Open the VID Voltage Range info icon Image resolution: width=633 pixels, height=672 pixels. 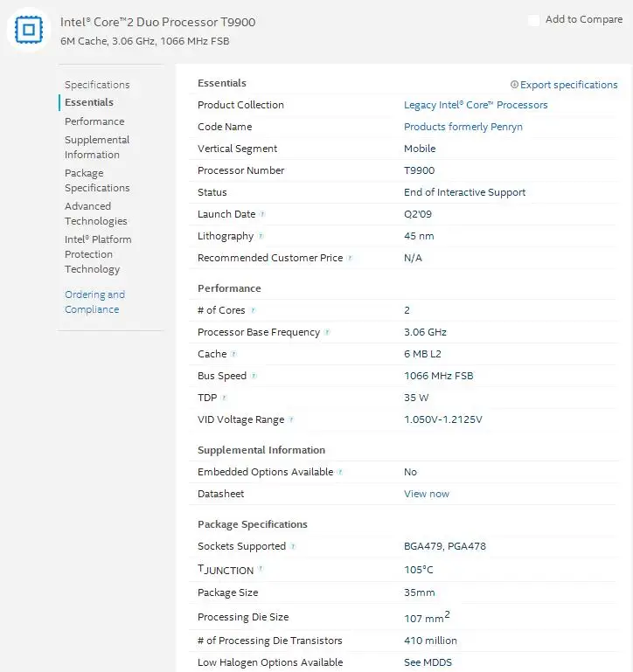coord(291,419)
